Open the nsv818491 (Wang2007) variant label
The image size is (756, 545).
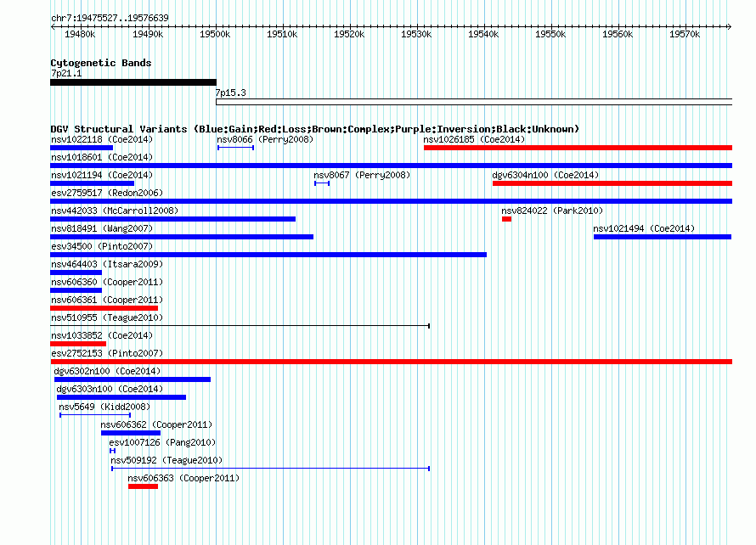point(102,228)
